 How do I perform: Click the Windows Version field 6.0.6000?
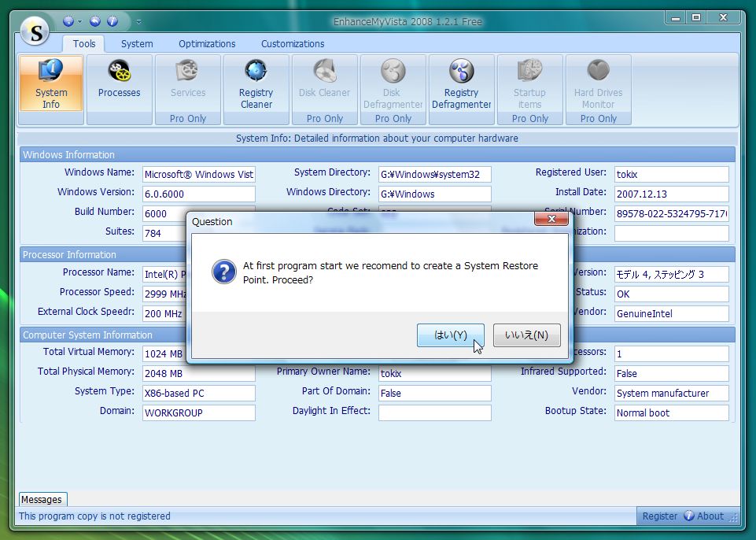point(199,194)
